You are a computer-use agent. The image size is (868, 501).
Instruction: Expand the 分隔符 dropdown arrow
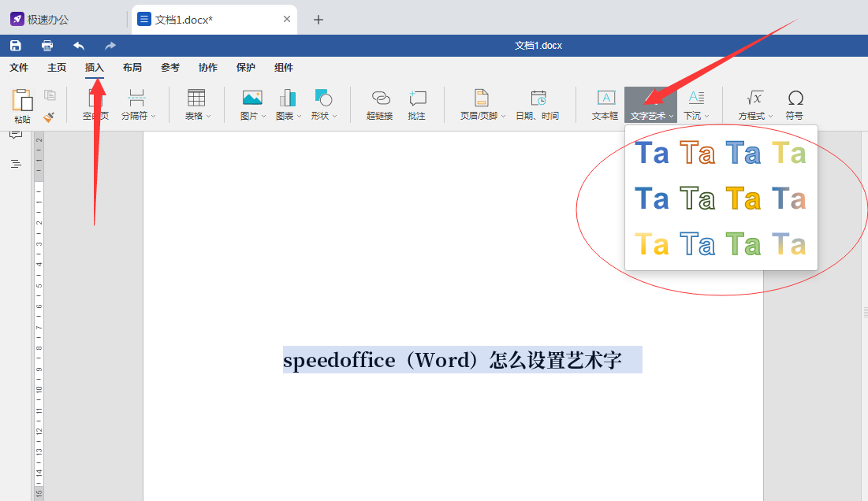pos(154,116)
